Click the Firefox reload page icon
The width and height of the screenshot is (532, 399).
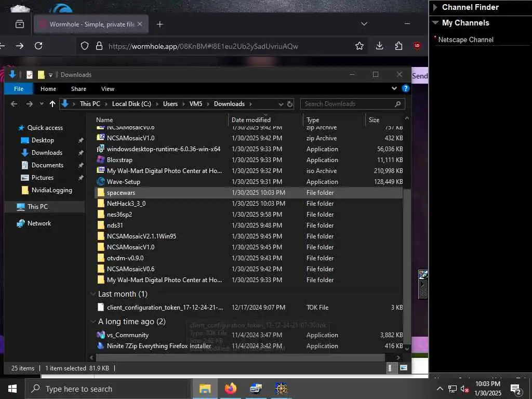coord(38,46)
